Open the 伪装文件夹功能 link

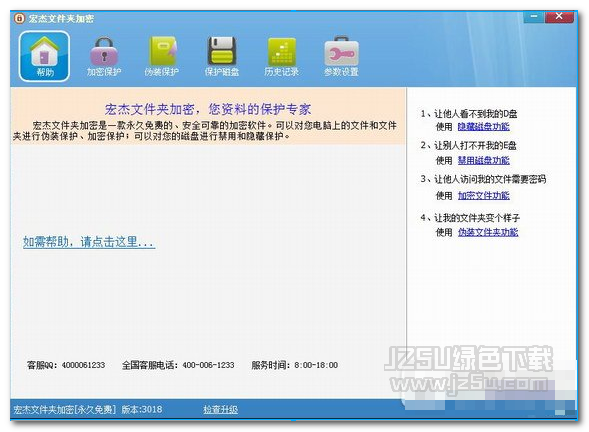pyautogui.click(x=488, y=232)
